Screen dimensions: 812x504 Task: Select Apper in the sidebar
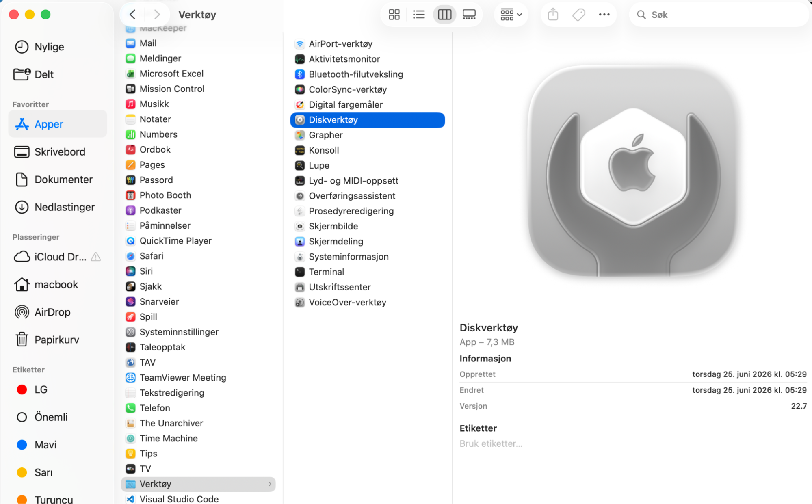(x=57, y=124)
